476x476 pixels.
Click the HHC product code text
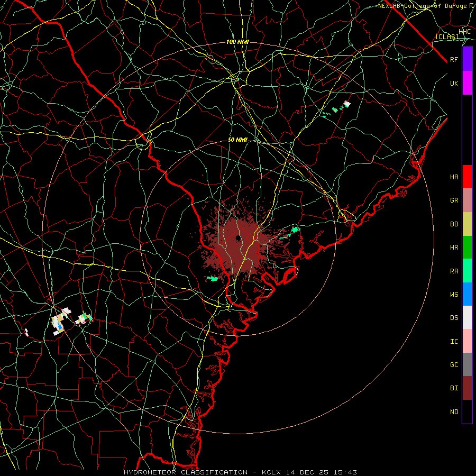click(x=464, y=32)
